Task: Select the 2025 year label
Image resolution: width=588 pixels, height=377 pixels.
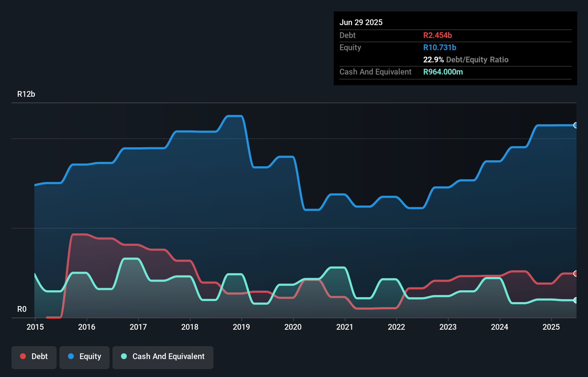Action: tap(551, 327)
